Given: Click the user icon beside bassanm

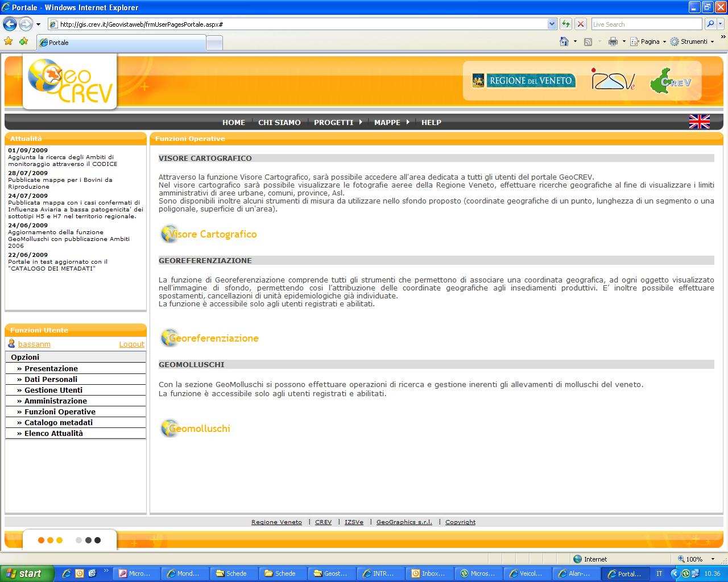Looking at the screenshot, I should click(x=11, y=344).
